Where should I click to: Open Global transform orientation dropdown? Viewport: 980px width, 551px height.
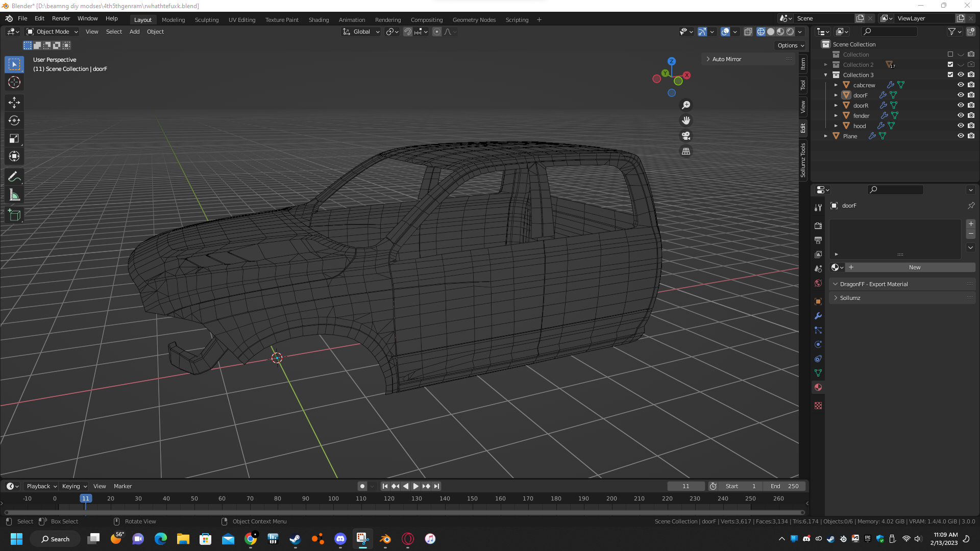361,32
